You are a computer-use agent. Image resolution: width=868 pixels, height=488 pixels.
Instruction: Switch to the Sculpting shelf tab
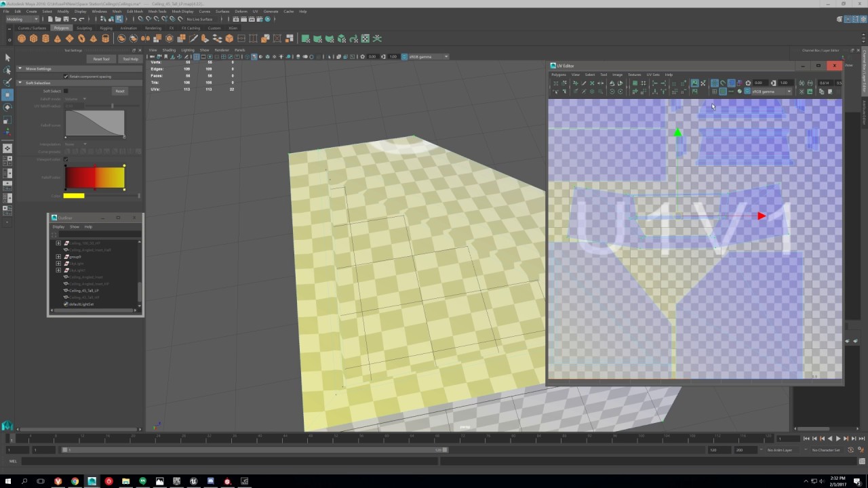84,28
